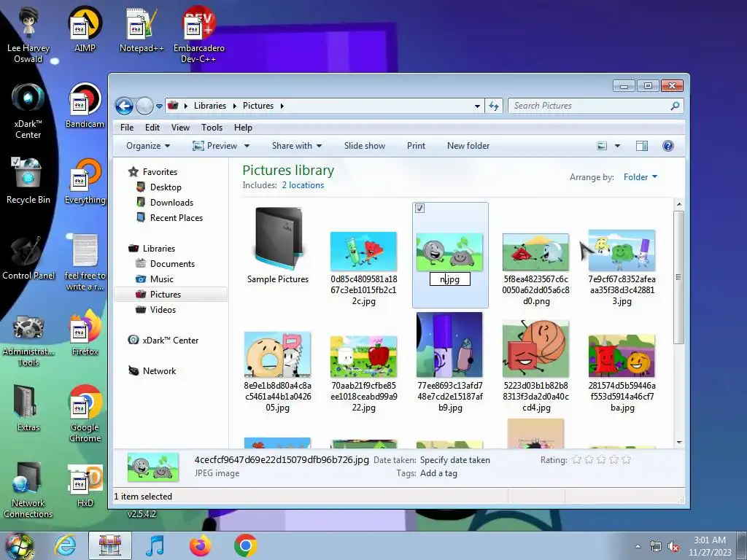Click 'Specify date taken' field
This screenshot has height=560, width=747.
pos(455,460)
